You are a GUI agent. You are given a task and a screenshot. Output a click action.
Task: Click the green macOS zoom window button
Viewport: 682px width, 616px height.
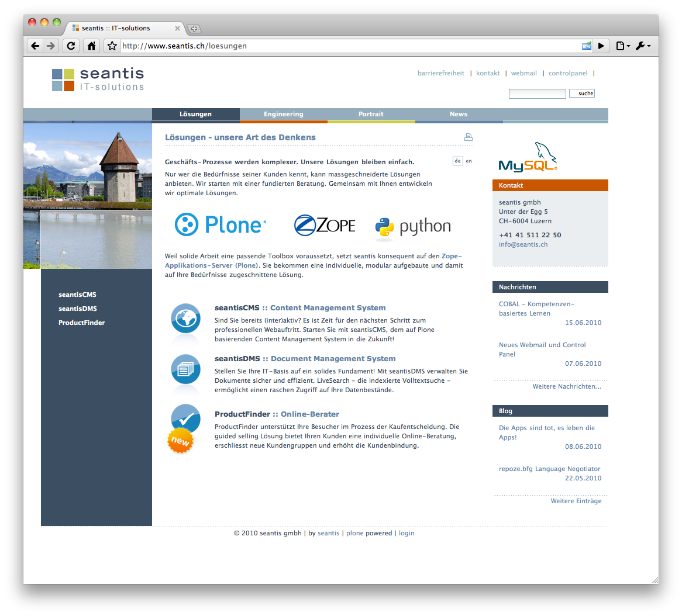pyautogui.click(x=57, y=22)
